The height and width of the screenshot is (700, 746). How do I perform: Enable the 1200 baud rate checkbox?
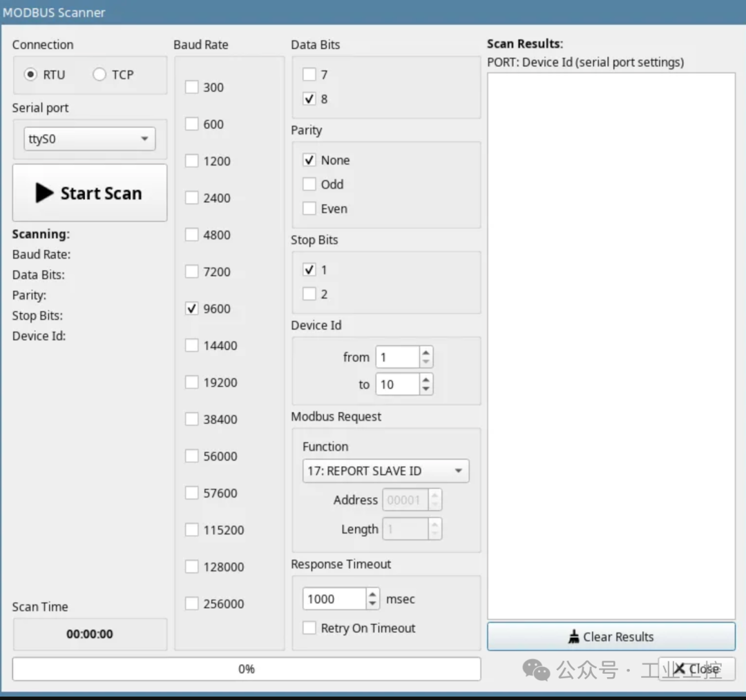point(192,161)
